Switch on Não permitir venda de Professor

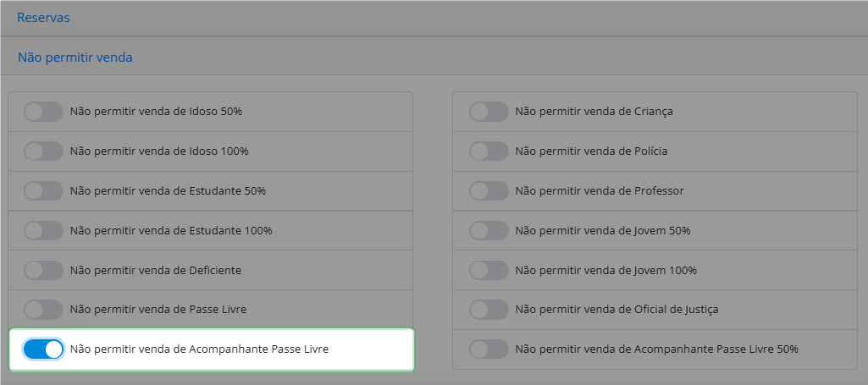[x=489, y=191]
